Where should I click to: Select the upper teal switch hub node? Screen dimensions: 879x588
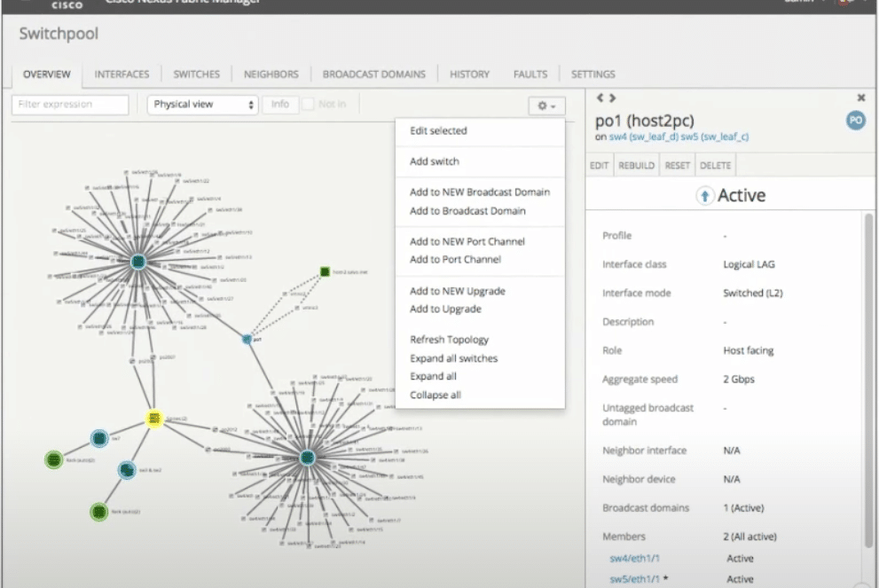(137, 262)
